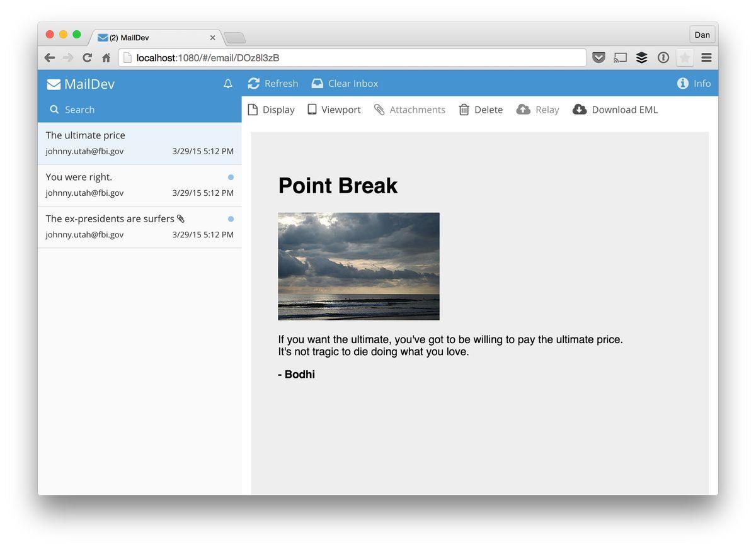Viewport: 756px width, 549px height.
Task: Click the Buffer layers extension icon
Action: [x=641, y=58]
